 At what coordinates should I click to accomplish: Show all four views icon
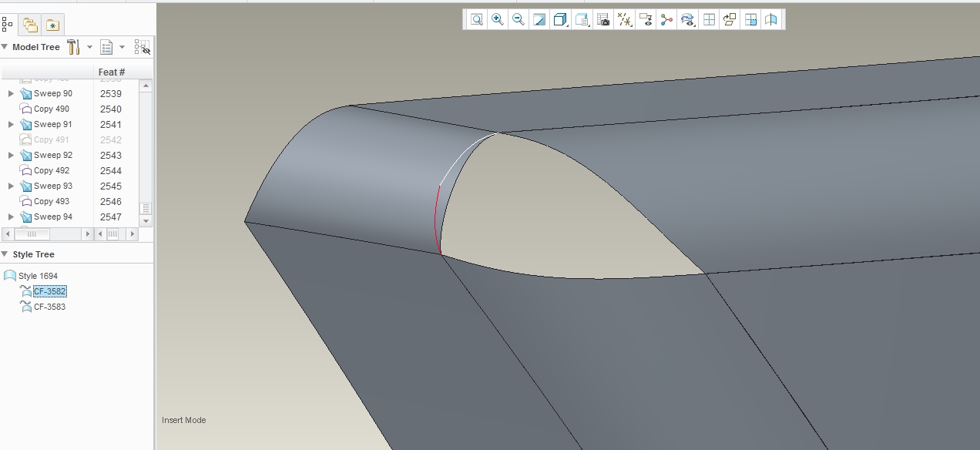point(709,20)
